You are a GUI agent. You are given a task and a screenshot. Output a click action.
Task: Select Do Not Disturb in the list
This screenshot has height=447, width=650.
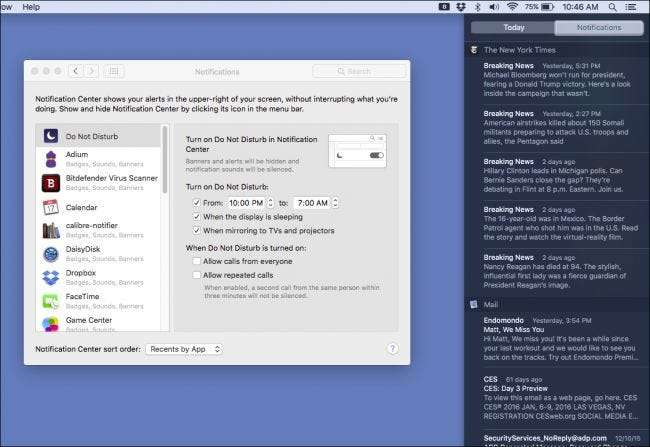pos(99,136)
